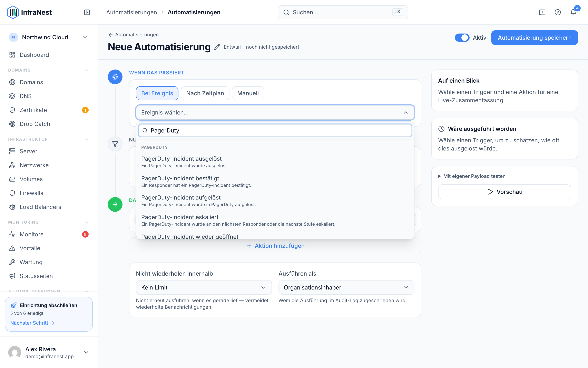Viewport: 588px width, 368px height.
Task: Choose PagerDuty-Incident eskaliert option
Action: coord(275,220)
